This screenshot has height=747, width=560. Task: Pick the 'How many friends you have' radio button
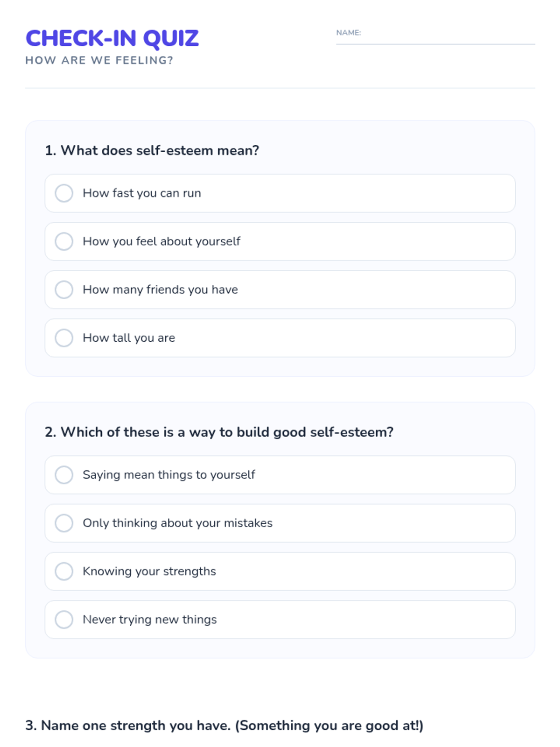coord(64,289)
